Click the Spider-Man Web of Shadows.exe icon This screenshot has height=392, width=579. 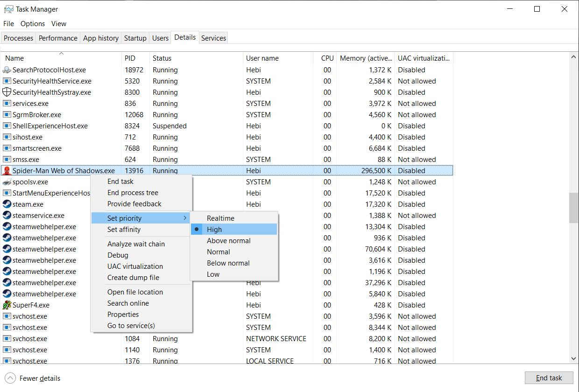coord(7,171)
